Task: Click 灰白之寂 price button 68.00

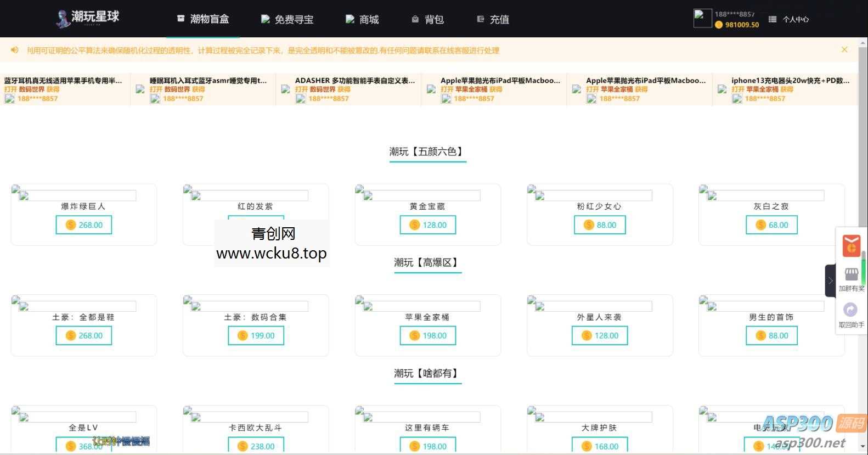Action: 771,225
